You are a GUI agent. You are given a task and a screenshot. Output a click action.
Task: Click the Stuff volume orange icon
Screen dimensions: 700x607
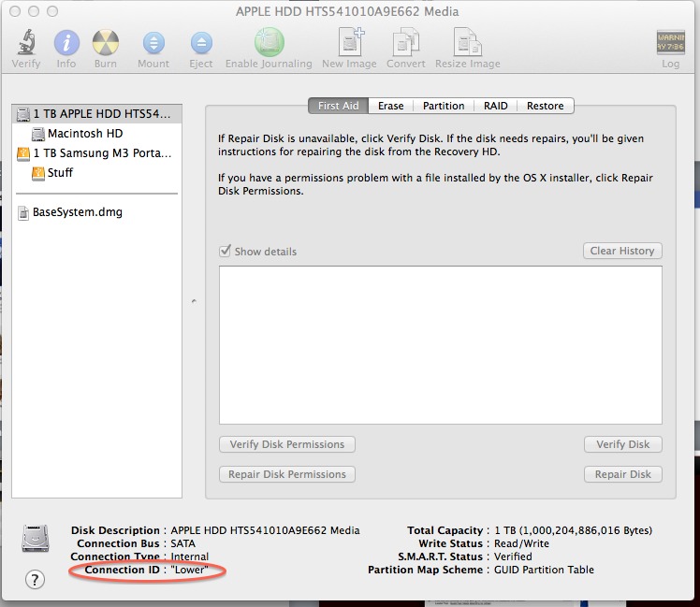click(38, 173)
